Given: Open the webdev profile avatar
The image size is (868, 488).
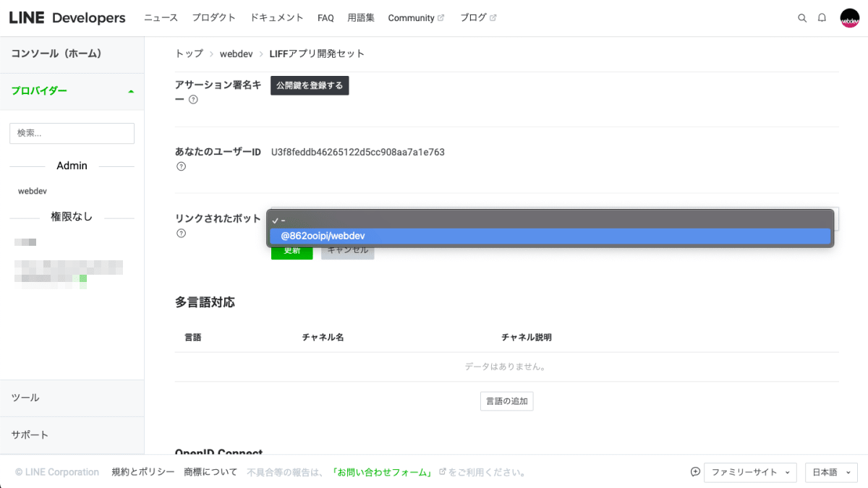Looking at the screenshot, I should (x=849, y=18).
